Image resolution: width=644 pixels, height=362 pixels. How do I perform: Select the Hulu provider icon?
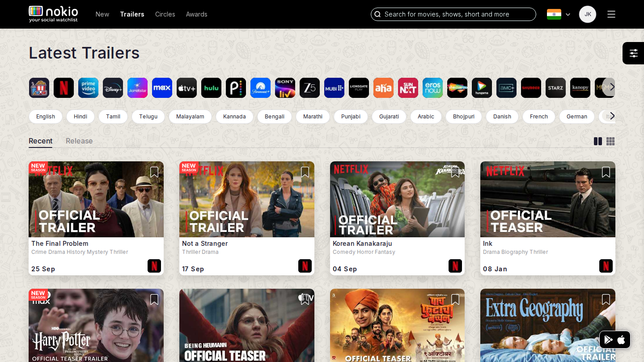click(x=211, y=88)
